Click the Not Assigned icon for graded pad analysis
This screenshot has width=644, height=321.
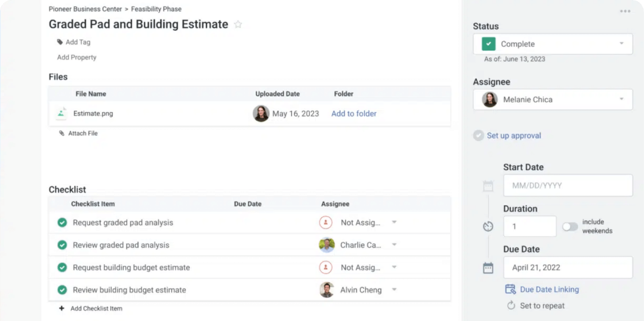pos(326,222)
